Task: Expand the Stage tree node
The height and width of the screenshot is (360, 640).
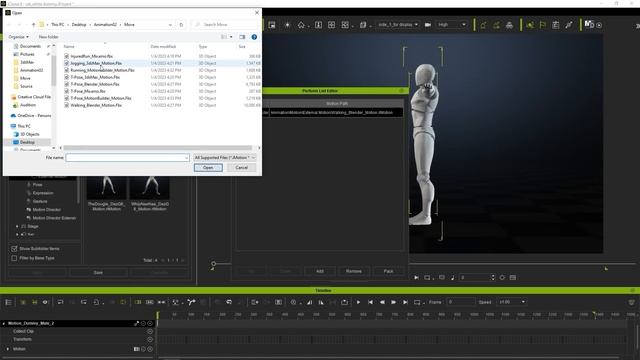Action: [x=17, y=226]
